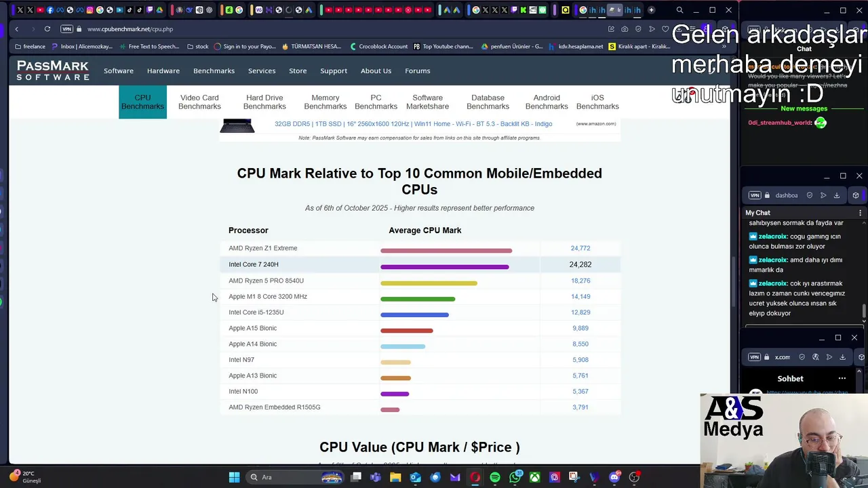This screenshot has height=488, width=868.
Task: Open the Windows Start menu
Action: (x=234, y=477)
